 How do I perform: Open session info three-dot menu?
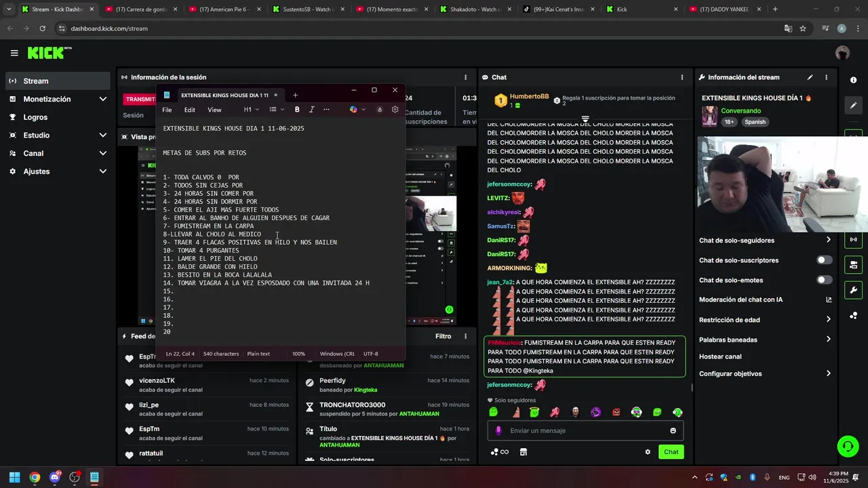click(x=465, y=77)
